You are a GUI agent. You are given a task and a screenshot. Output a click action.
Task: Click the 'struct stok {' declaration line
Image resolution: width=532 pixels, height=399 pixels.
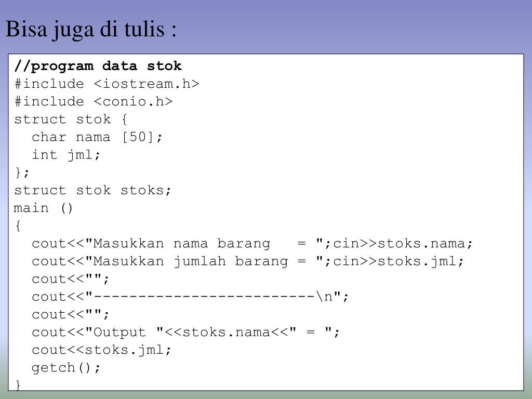tap(71, 119)
